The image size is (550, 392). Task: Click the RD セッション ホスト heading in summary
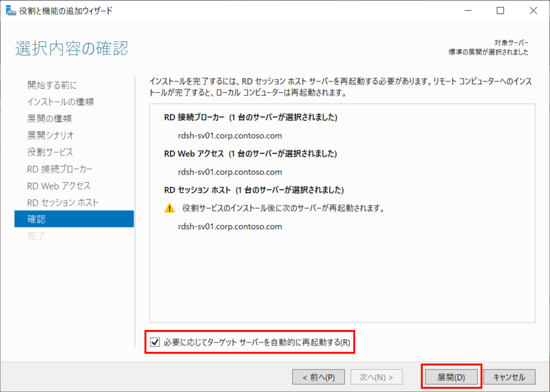(254, 190)
